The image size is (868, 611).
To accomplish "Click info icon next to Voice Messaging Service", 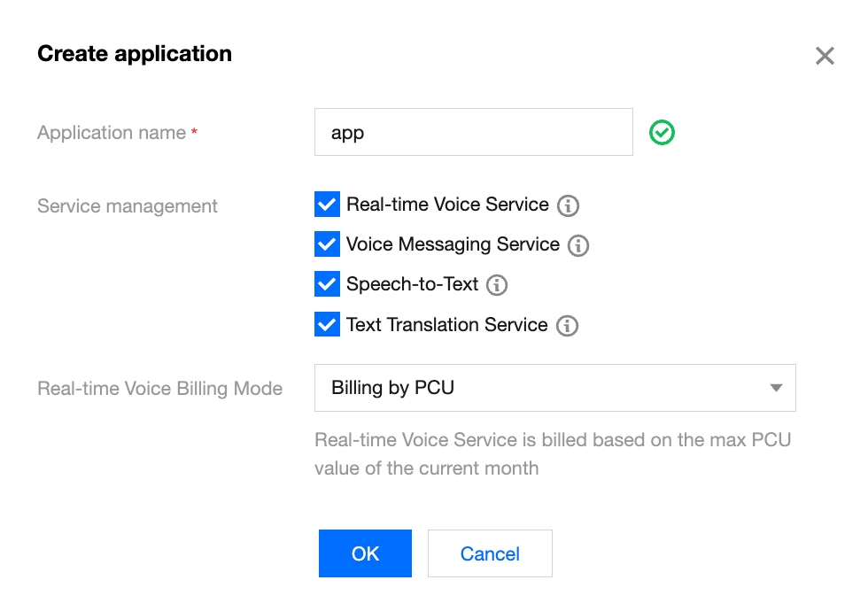I will (x=578, y=246).
